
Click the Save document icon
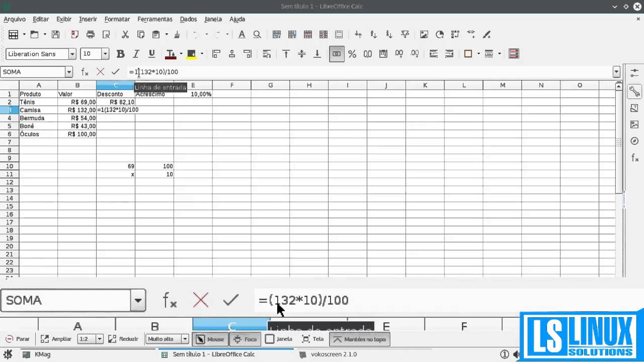tap(56, 35)
